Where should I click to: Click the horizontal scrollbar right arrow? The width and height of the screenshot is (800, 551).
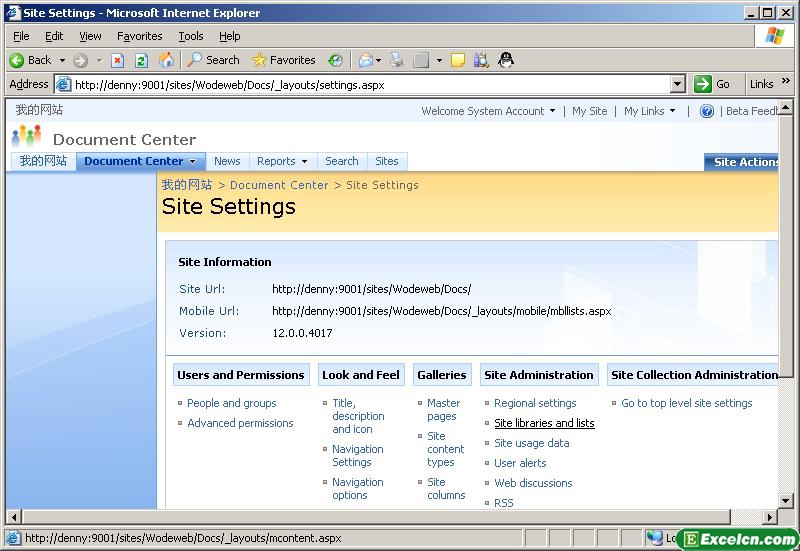click(x=770, y=517)
